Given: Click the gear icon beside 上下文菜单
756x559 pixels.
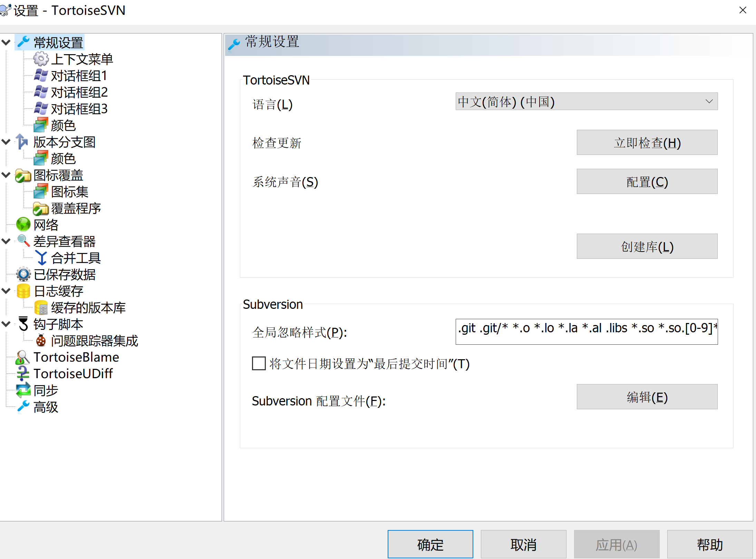Looking at the screenshot, I should tap(41, 59).
